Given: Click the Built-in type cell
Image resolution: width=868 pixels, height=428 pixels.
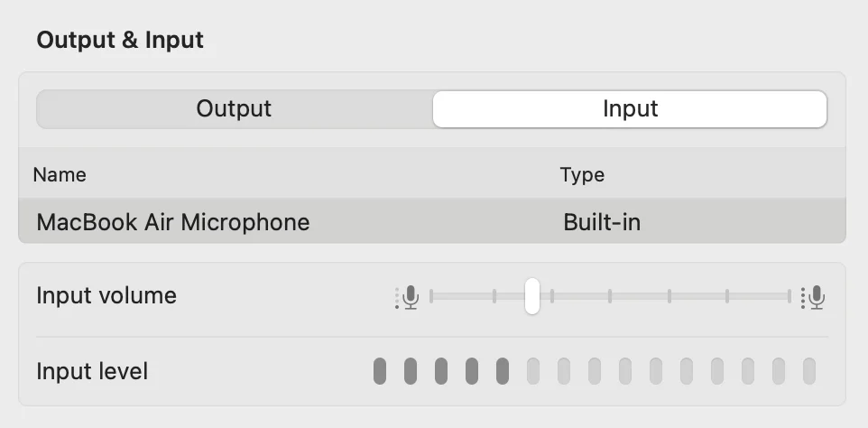Looking at the screenshot, I should (x=602, y=222).
